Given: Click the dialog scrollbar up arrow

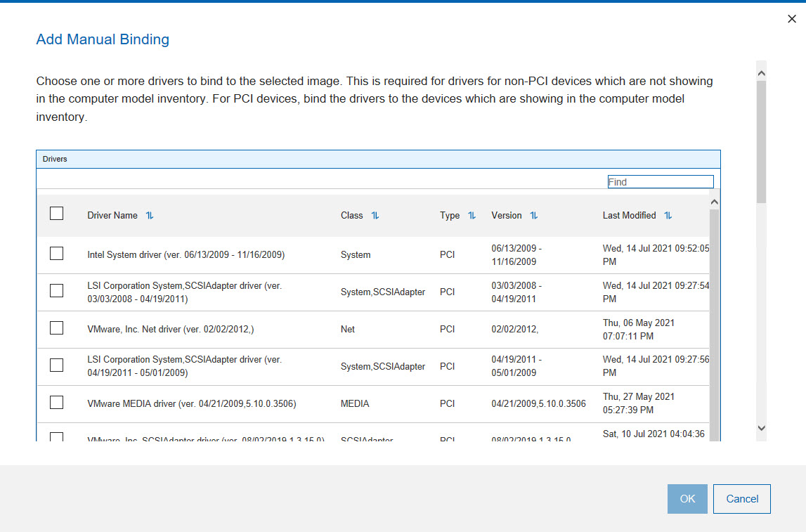Looking at the screenshot, I should click(761, 72).
